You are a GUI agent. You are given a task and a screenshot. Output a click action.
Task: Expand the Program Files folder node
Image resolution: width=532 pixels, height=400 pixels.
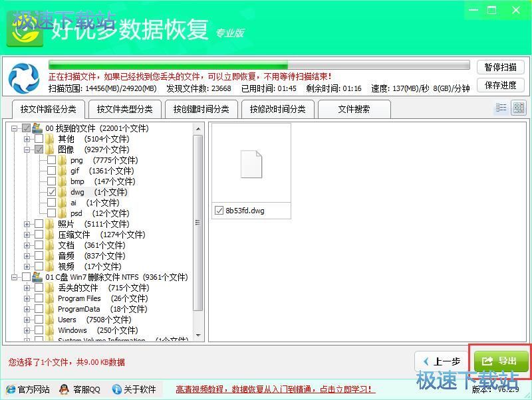[x=27, y=298]
